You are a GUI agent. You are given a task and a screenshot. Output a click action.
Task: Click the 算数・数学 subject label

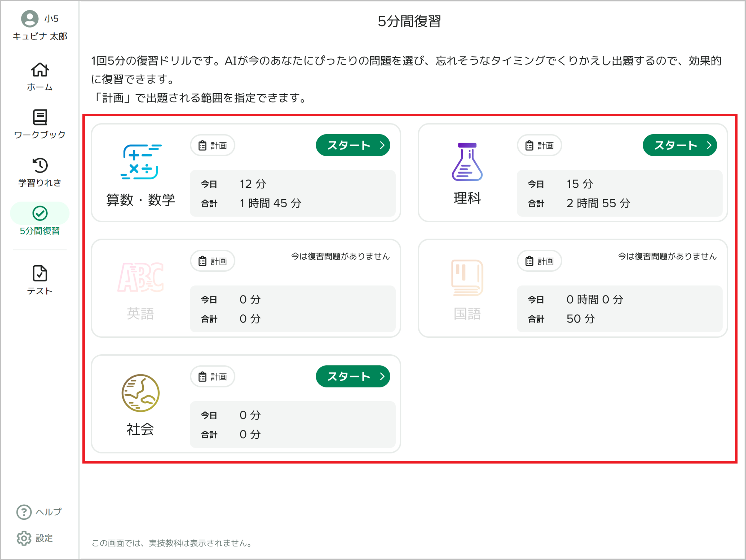141,200
